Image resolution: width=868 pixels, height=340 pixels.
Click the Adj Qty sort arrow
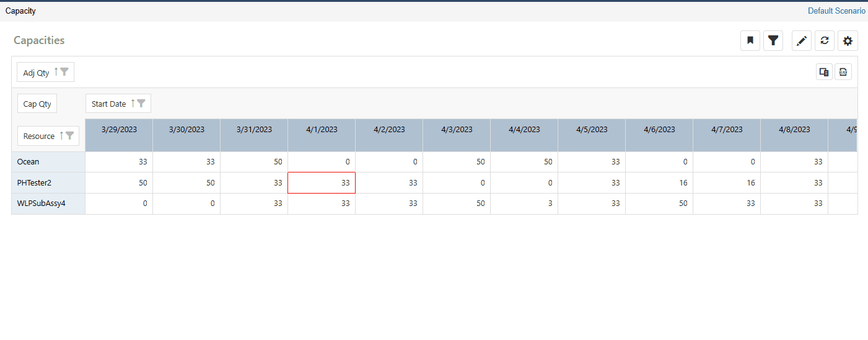coord(56,72)
